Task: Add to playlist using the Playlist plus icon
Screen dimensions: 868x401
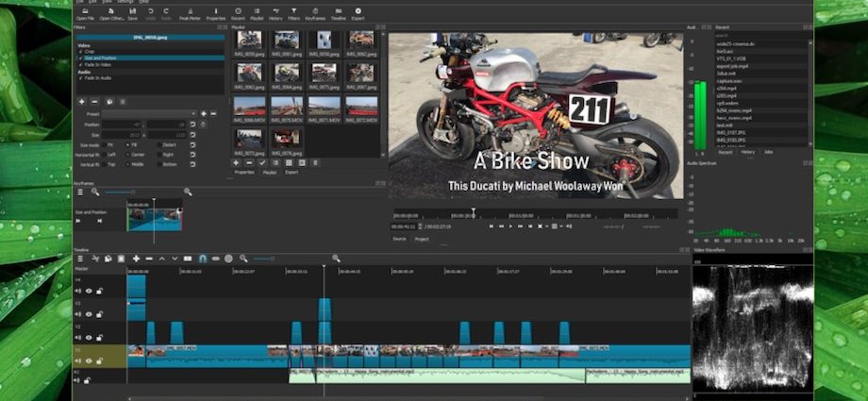Action: pos(236,163)
